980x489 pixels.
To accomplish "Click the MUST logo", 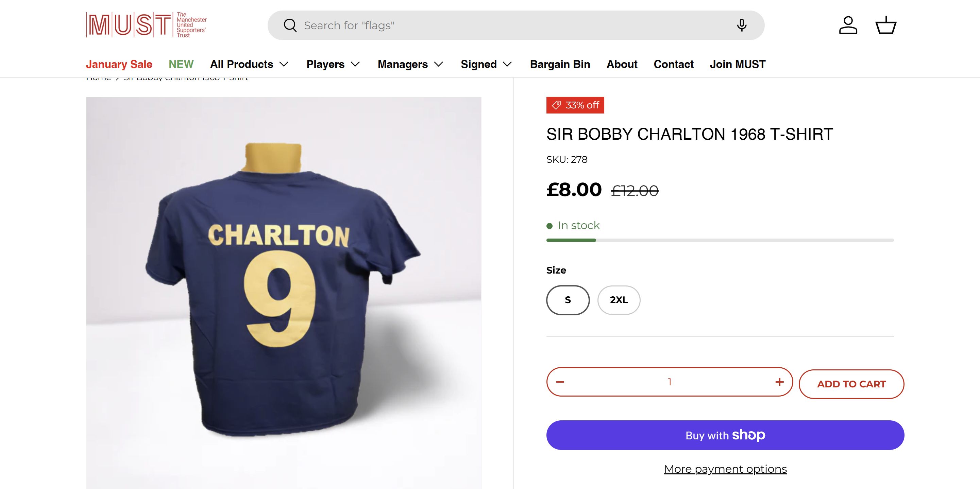I will (147, 25).
